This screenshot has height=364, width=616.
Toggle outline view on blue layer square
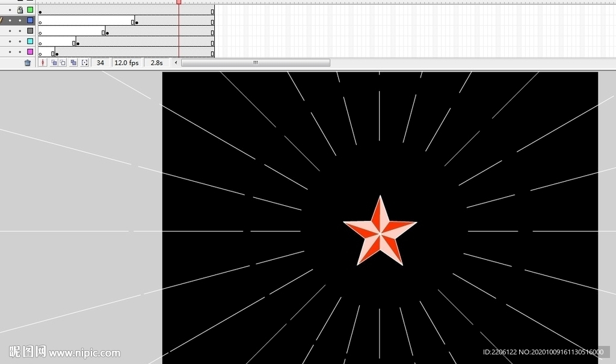pos(30,20)
